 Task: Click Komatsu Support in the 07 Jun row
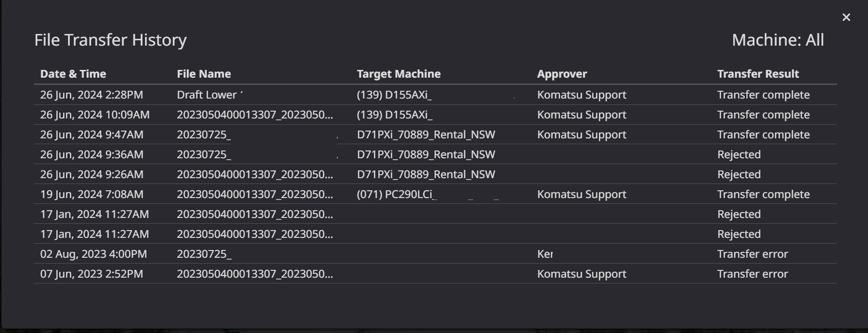582,274
